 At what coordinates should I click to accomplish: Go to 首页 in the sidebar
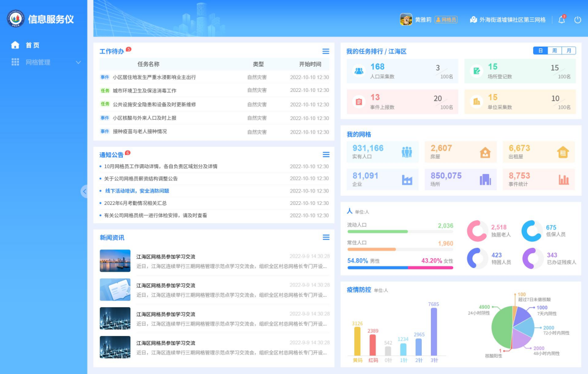(x=32, y=45)
